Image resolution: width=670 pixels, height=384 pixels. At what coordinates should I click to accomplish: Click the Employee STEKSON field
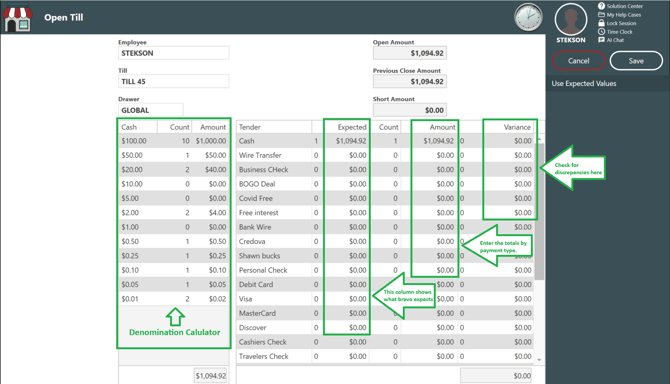(x=173, y=53)
